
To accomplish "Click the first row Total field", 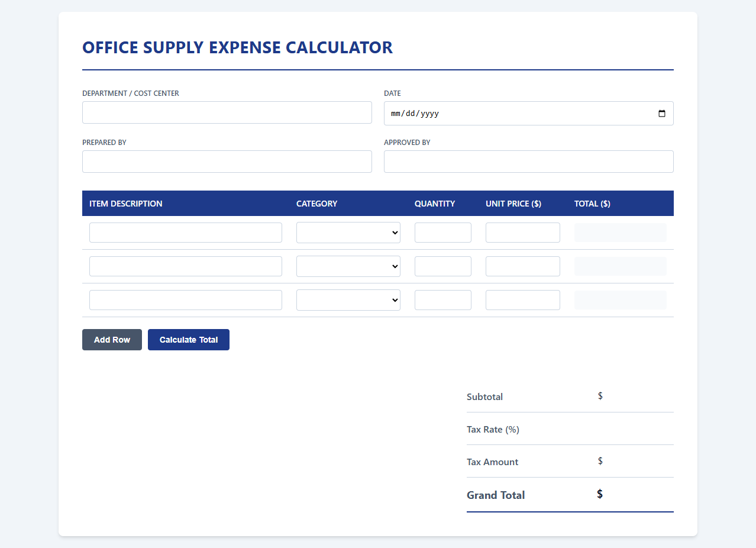I will [x=621, y=233].
